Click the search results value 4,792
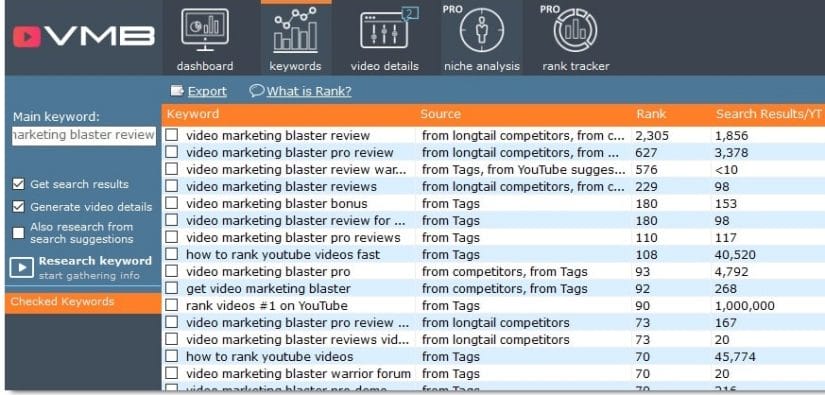 (731, 272)
